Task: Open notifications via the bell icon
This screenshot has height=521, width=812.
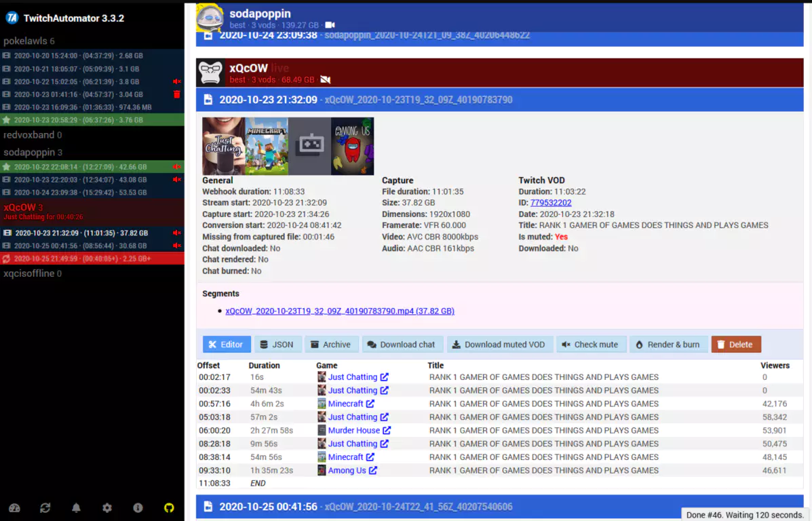Action: pyautogui.click(x=77, y=507)
